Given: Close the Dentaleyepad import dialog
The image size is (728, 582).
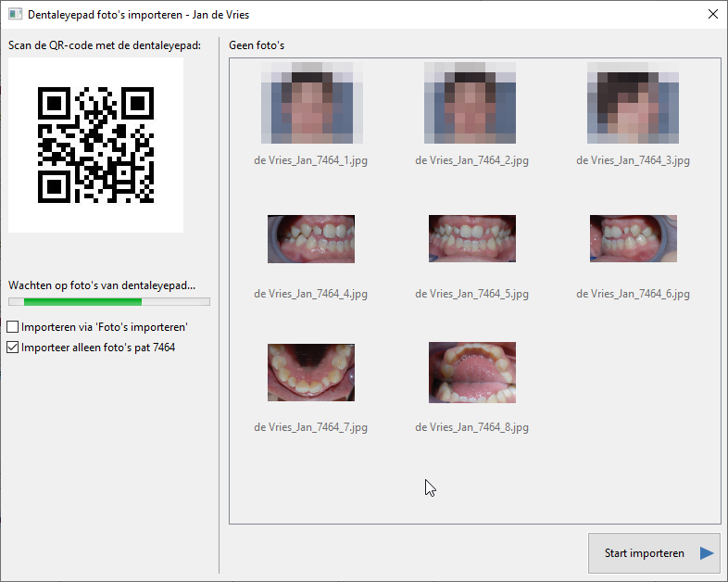Looking at the screenshot, I should (x=712, y=14).
